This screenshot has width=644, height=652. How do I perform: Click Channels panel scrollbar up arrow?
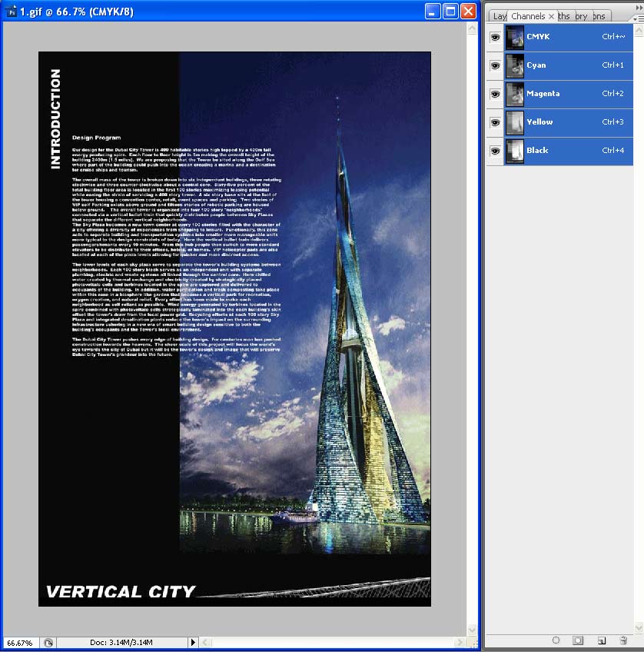coord(639,30)
